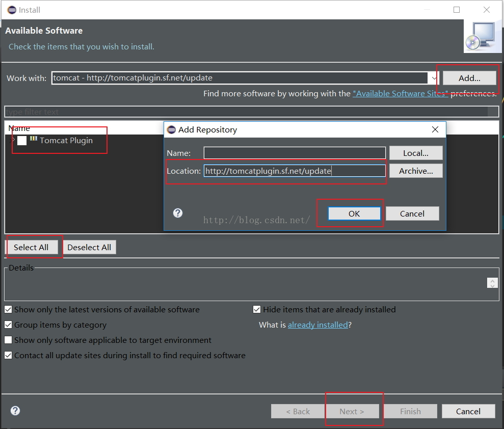The width and height of the screenshot is (504, 429).
Task: Open help in Add Repository dialog
Action: pyautogui.click(x=178, y=213)
